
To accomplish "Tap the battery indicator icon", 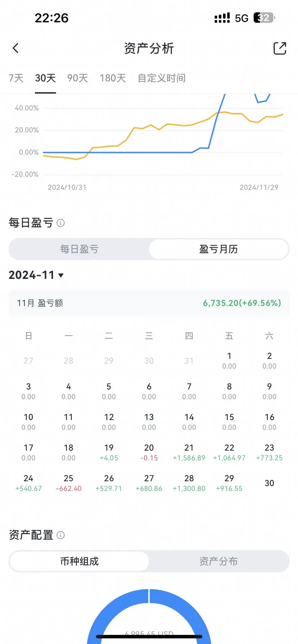I will (x=265, y=18).
